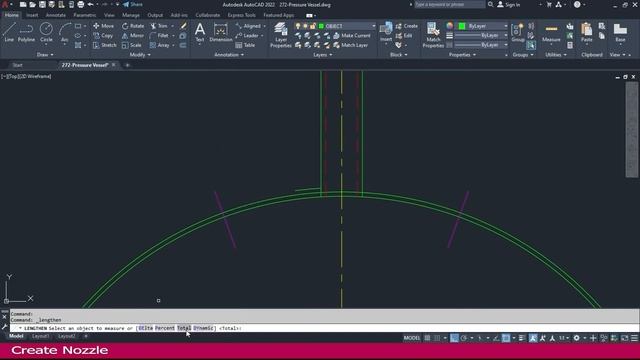Viewport: 640px width, 360px height.
Task: Open the Leader dropdown arrow
Action: (262, 36)
